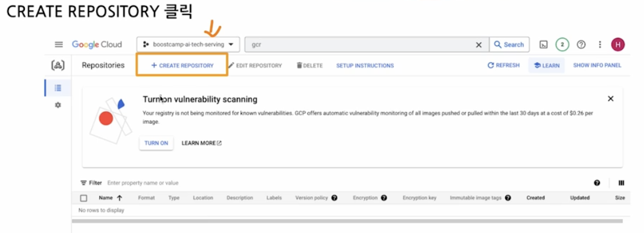Dismiss the vulnerability scanning banner

[610, 98]
